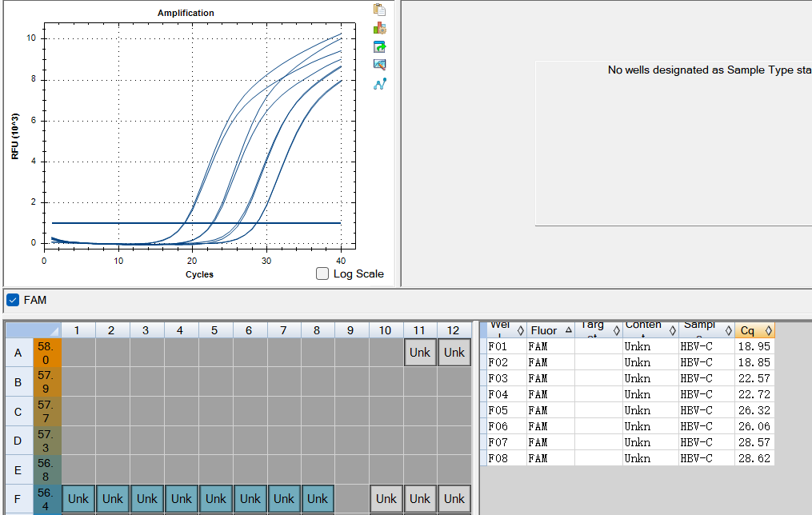Screen dimensions: 812x515
Task: Click the Cq value 28.62
Action: pyautogui.click(x=754, y=458)
